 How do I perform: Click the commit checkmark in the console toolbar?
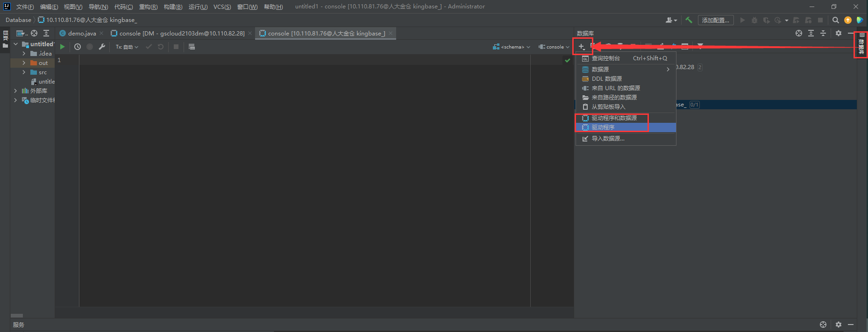[149, 47]
